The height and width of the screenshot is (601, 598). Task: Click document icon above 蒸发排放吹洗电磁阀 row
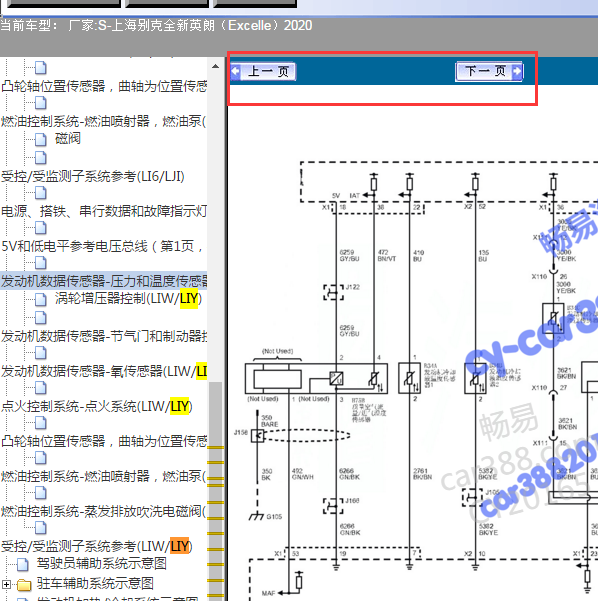[x=41, y=493]
